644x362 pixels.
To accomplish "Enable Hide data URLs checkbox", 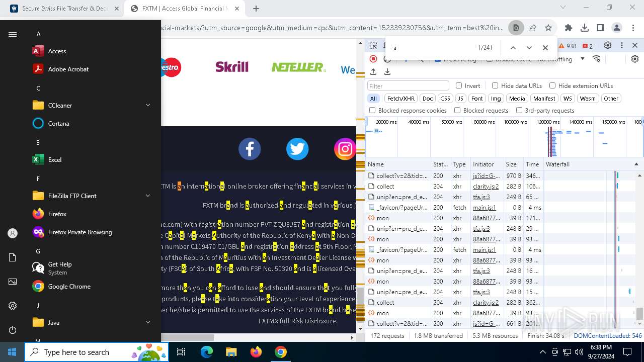I will (x=495, y=85).
